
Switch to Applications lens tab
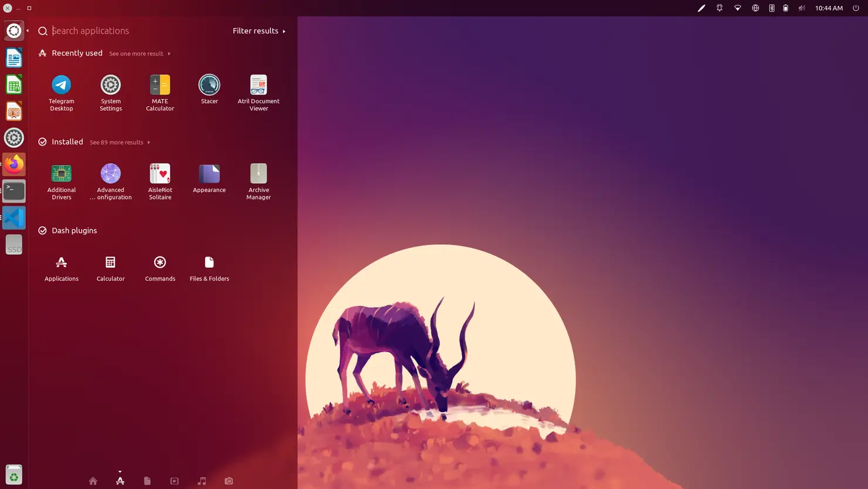(x=120, y=481)
